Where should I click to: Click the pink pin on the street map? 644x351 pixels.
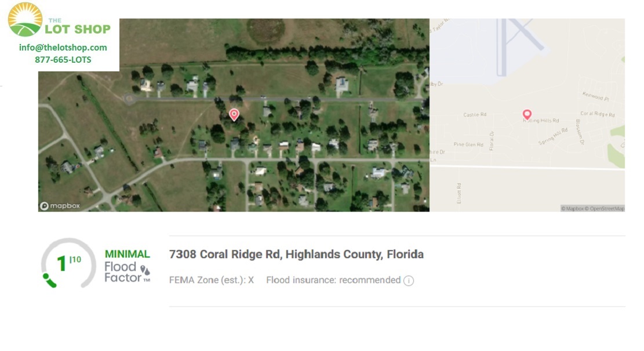click(x=527, y=115)
